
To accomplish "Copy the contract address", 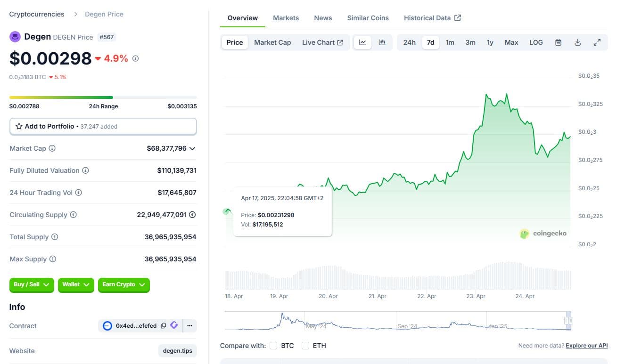I will click(x=163, y=325).
